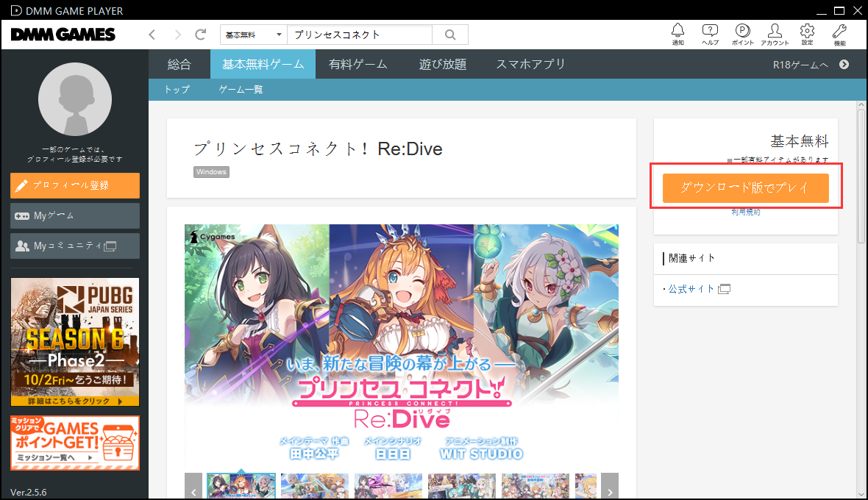This screenshot has width=868, height=500.
Task: Close the DMM GAME PLAYER window
Action: click(858, 10)
